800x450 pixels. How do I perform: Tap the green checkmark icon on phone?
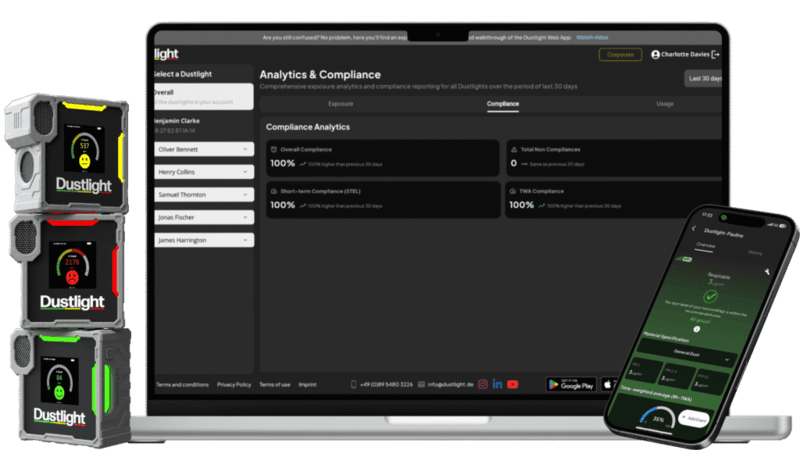coord(710,296)
